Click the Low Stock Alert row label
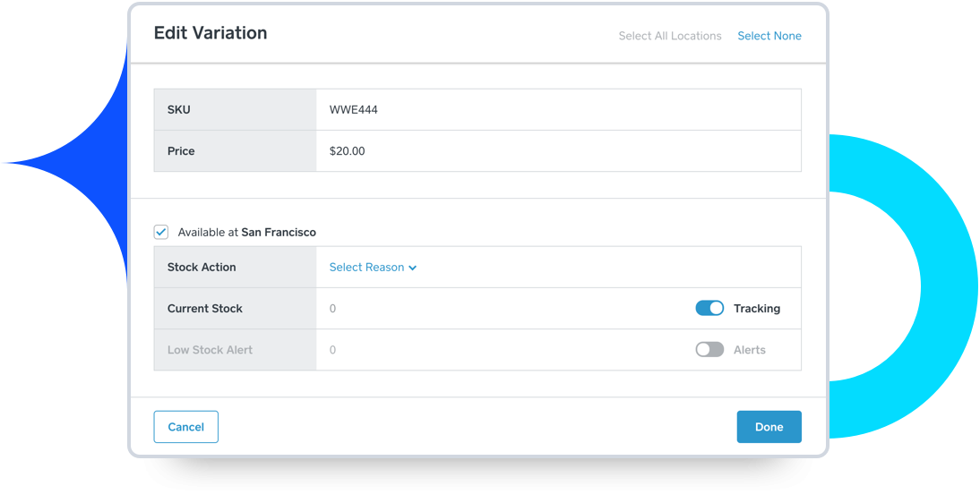Screen dimensions: 980x503 pos(210,350)
